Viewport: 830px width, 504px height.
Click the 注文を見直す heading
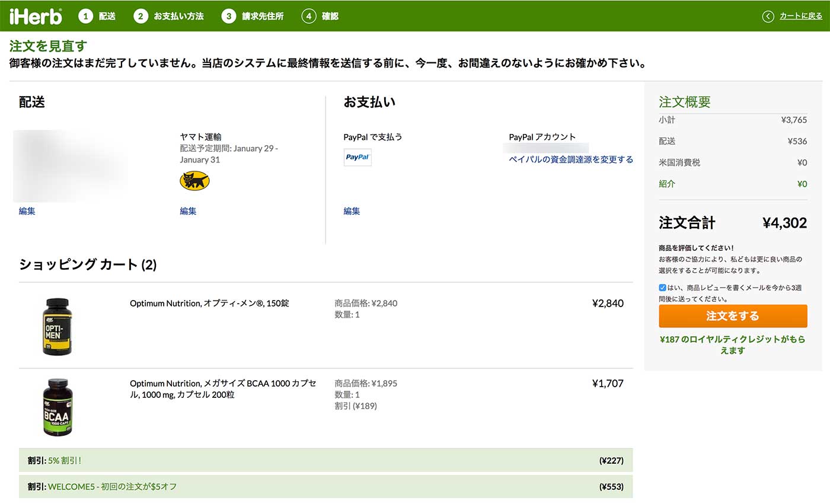coord(48,46)
